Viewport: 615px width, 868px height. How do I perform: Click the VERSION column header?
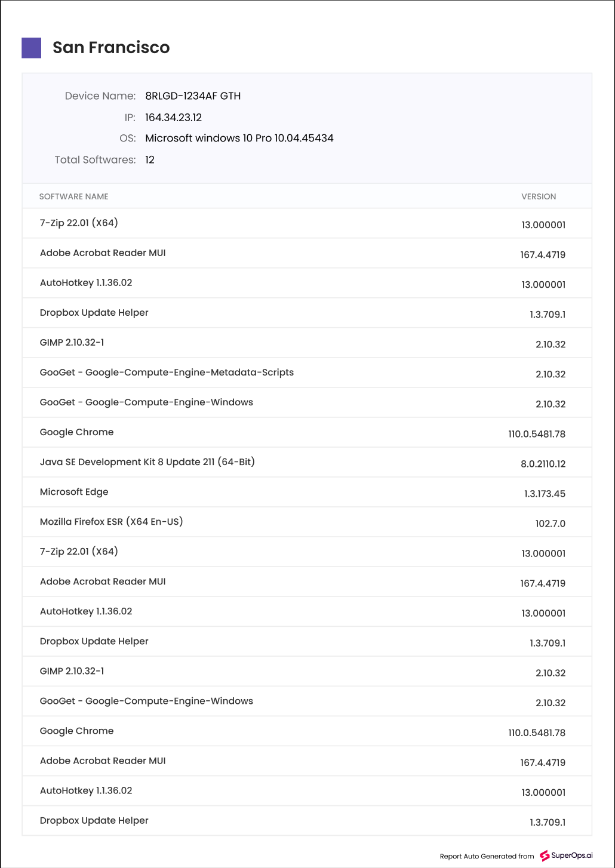(x=539, y=196)
